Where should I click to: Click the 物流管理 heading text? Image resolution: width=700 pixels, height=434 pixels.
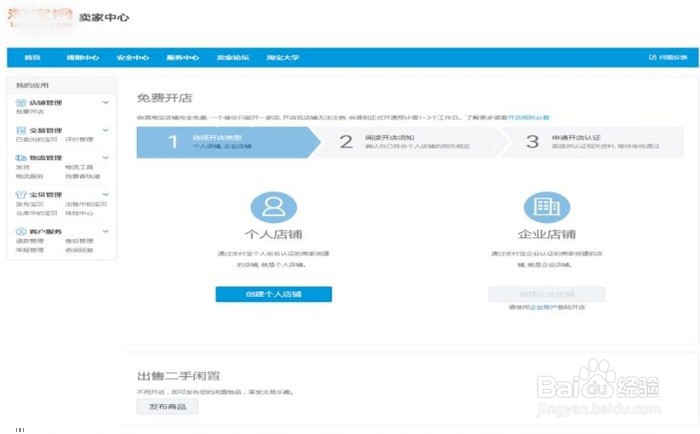(46, 158)
